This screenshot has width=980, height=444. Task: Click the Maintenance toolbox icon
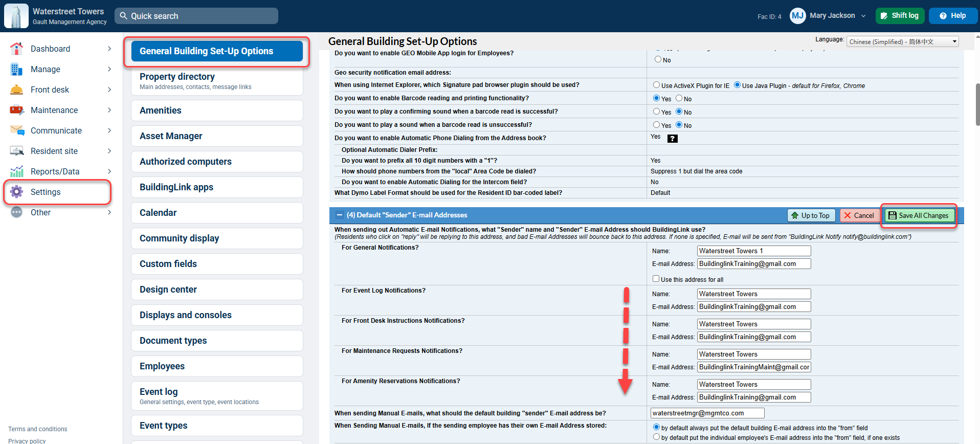click(x=16, y=110)
